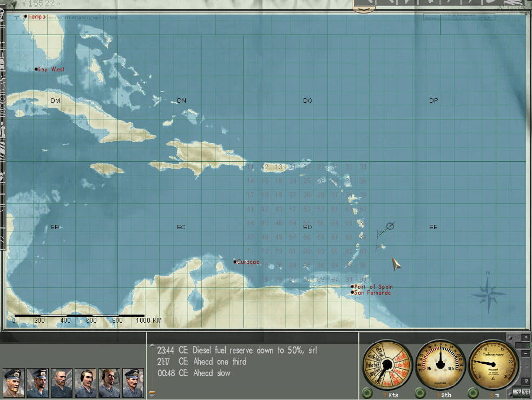Image resolution: width=532 pixels, height=400 pixels.
Task: Click the 1000 KM scale bar label
Action: click(149, 321)
